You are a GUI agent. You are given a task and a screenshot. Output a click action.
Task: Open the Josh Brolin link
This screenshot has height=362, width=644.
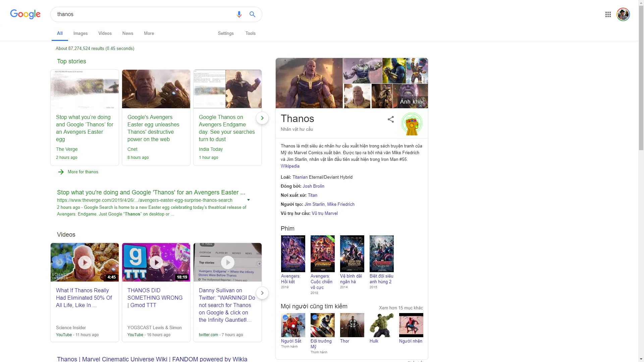pyautogui.click(x=314, y=186)
